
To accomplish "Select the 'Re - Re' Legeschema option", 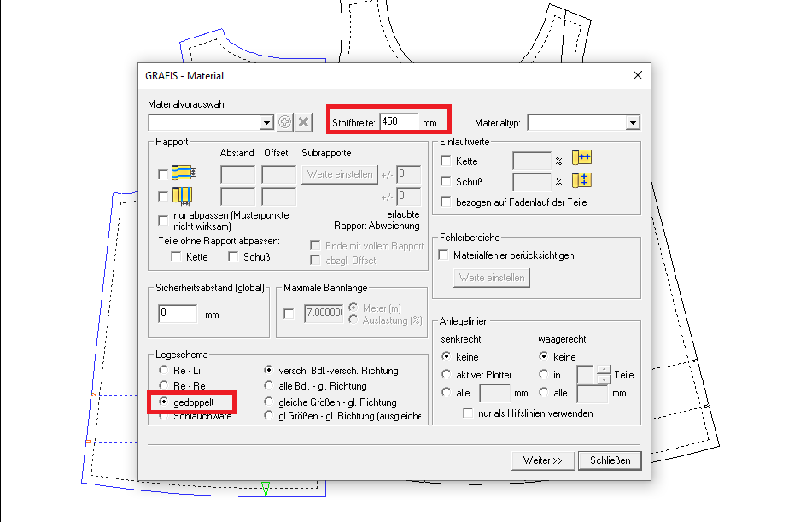I will pyautogui.click(x=164, y=385).
